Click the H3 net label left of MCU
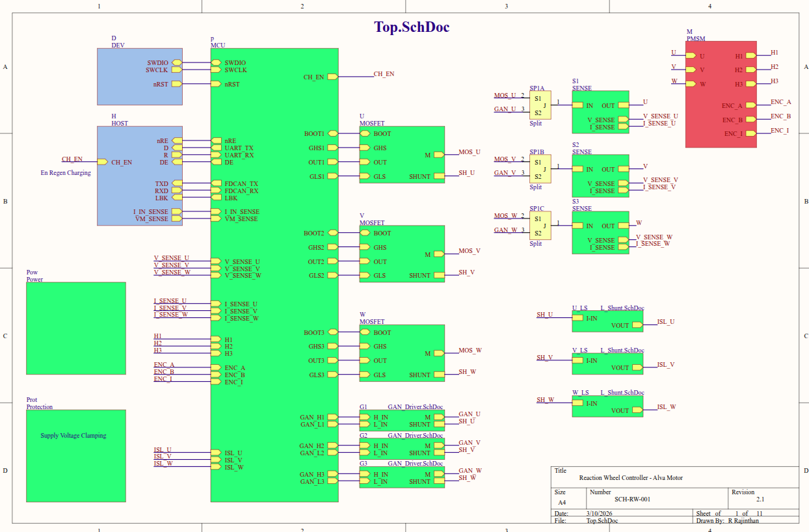 [158, 350]
